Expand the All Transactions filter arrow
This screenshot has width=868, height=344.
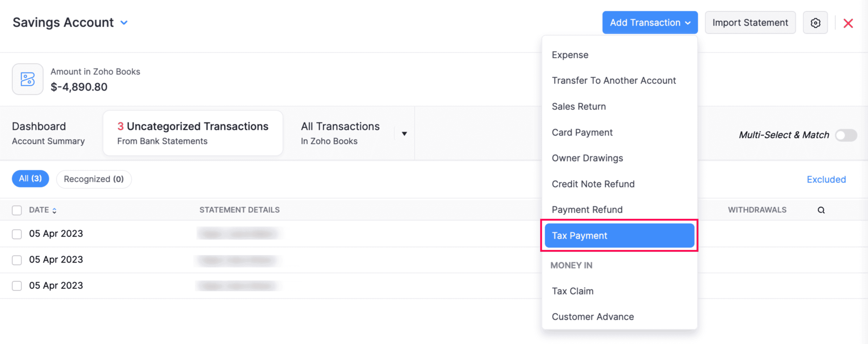tap(405, 133)
